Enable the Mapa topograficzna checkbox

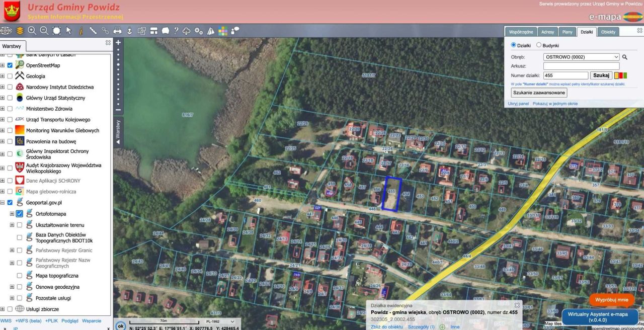[x=20, y=276]
